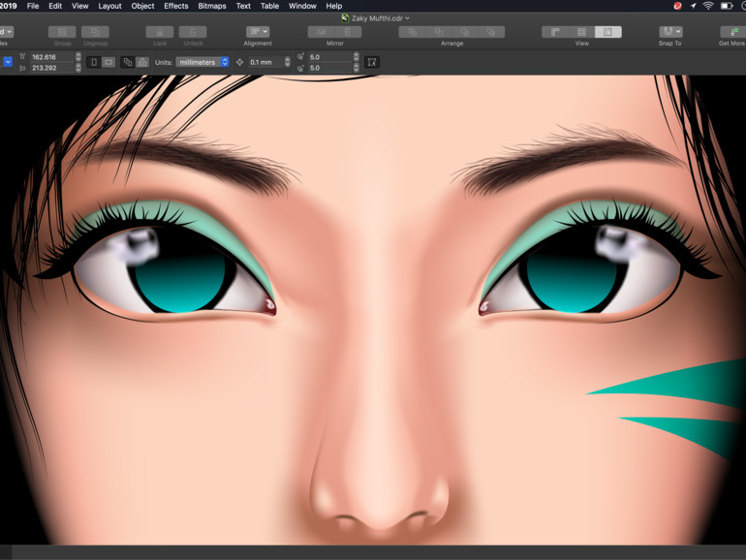Click the third Arrange order icon

465,32
